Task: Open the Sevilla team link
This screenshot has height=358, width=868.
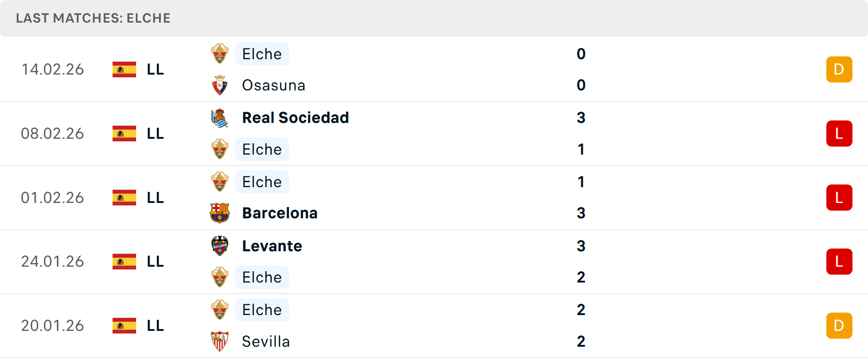Action: tap(266, 341)
